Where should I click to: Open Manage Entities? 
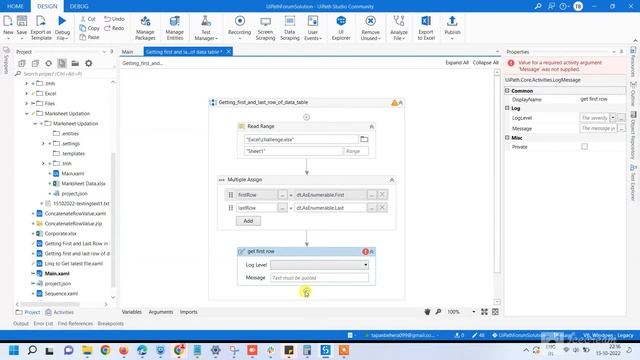(x=175, y=27)
